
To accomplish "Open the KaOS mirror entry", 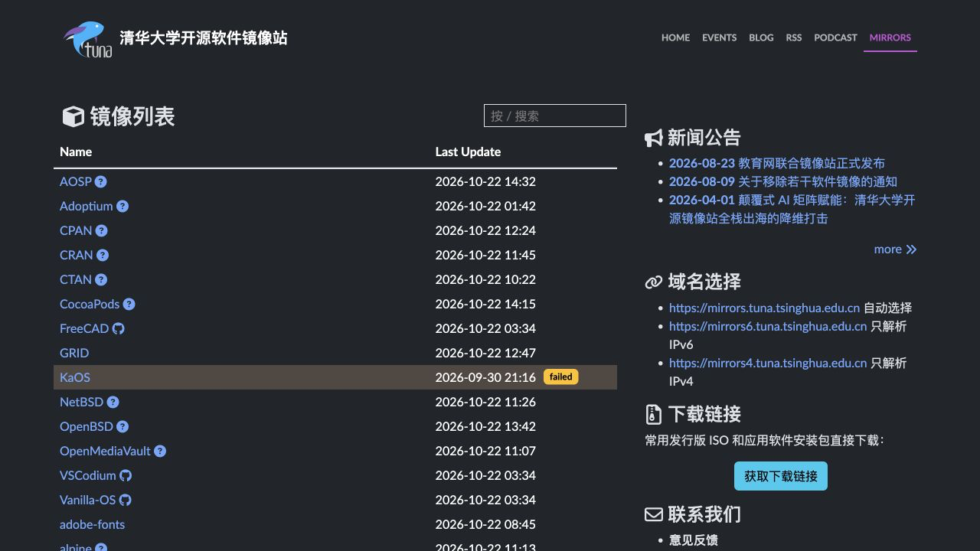I will click(x=75, y=377).
